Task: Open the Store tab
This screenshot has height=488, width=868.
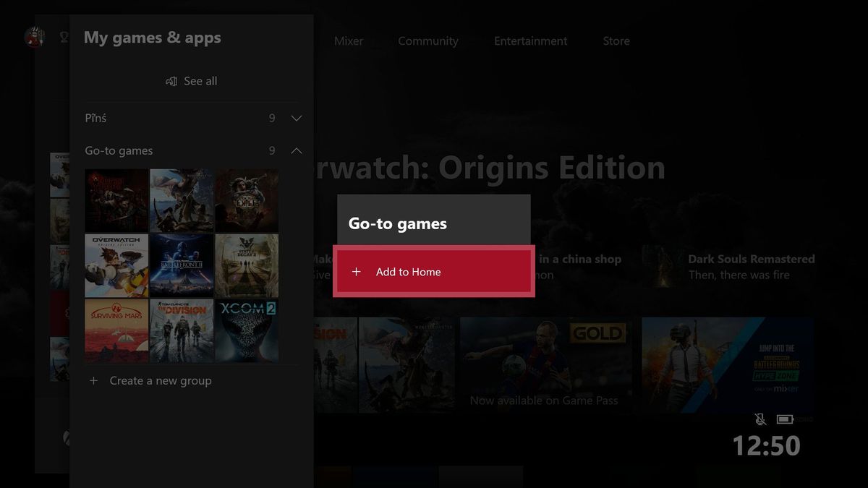Action: click(x=616, y=40)
